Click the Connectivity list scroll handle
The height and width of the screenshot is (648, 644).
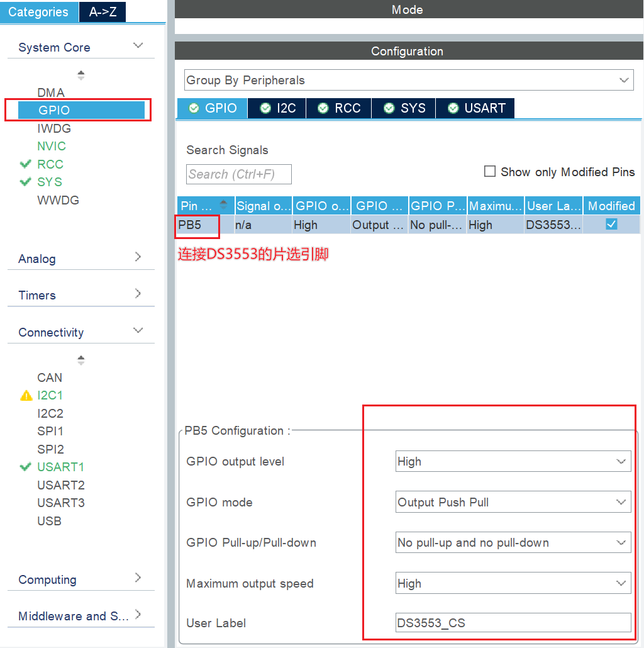pos(80,360)
